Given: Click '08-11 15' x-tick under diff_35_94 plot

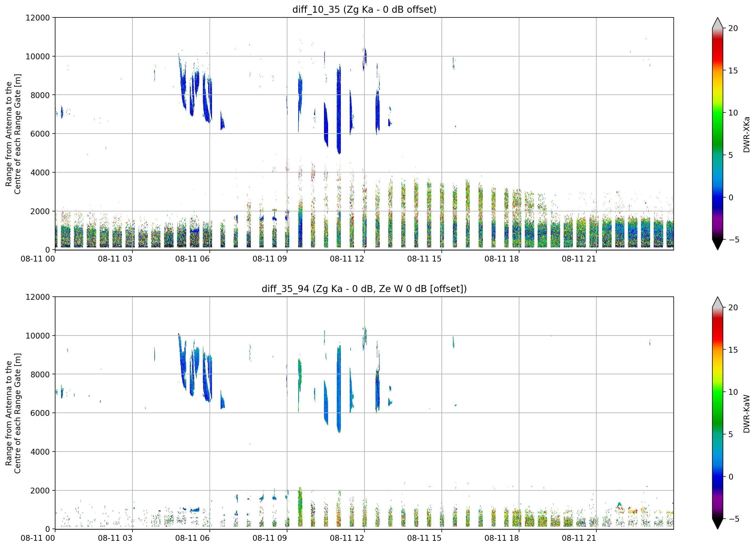Looking at the screenshot, I should pos(424,538).
